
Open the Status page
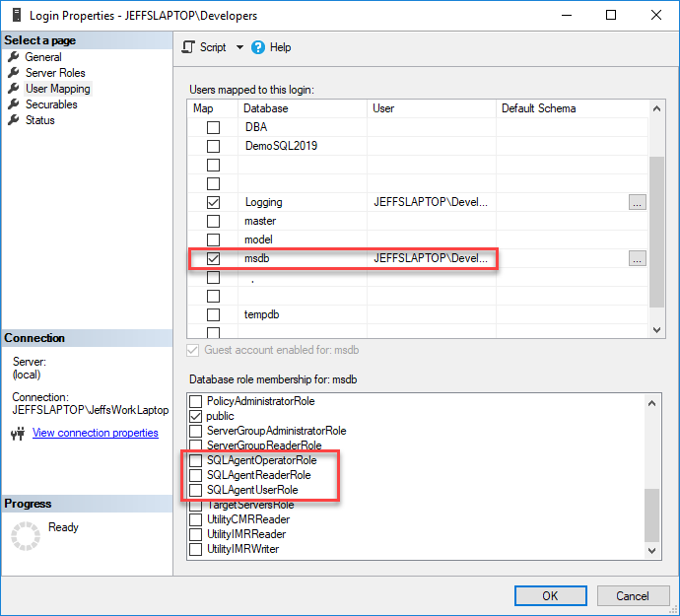pos(39,120)
